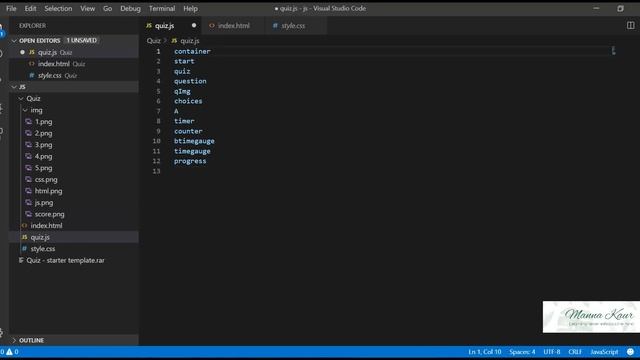Click the word progress on line 12
This screenshot has width=640, height=360.
[x=190, y=161]
